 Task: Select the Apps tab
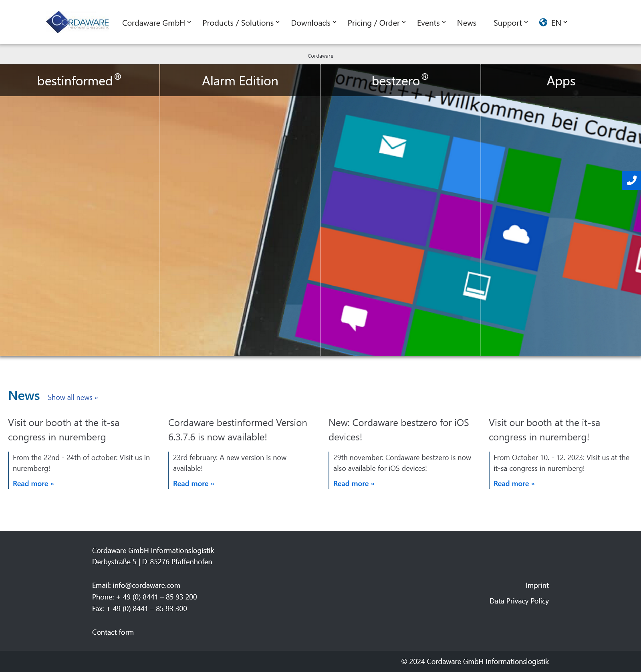tap(561, 80)
